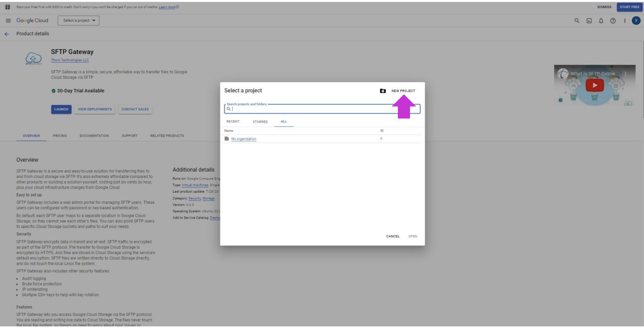This screenshot has height=329, width=644.
Task: Go back with the Product details arrow
Action: (x=7, y=34)
